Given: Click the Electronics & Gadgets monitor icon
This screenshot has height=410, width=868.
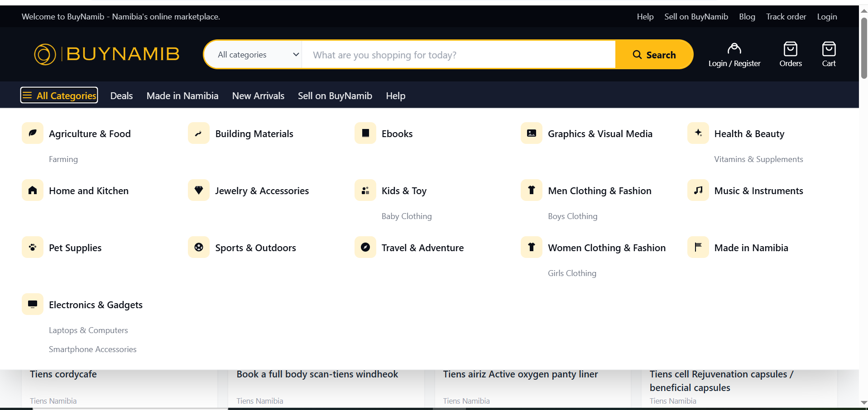Looking at the screenshot, I should 33,304.
